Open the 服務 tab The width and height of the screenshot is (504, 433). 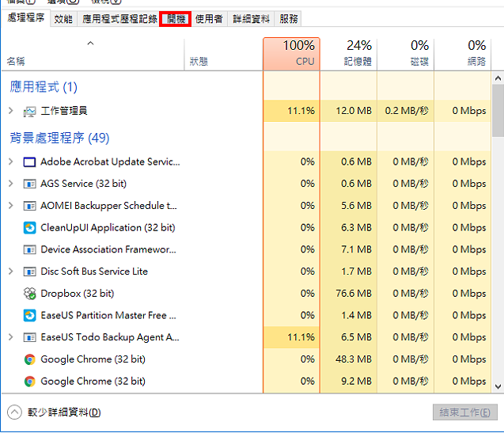pyautogui.click(x=288, y=19)
